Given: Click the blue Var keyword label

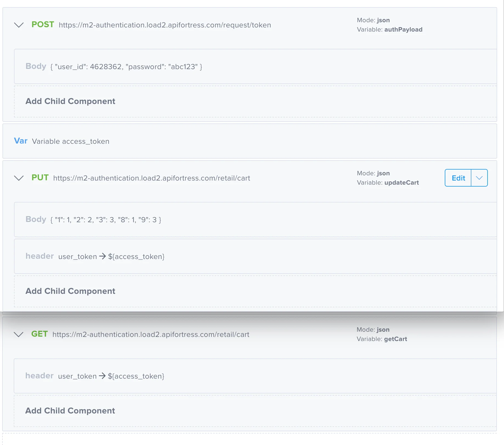Looking at the screenshot, I should (x=21, y=141).
